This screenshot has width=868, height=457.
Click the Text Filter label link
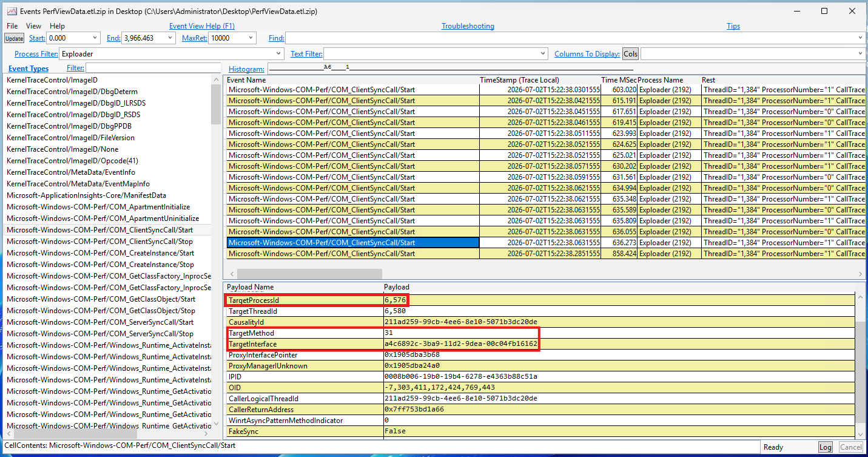[306, 54]
